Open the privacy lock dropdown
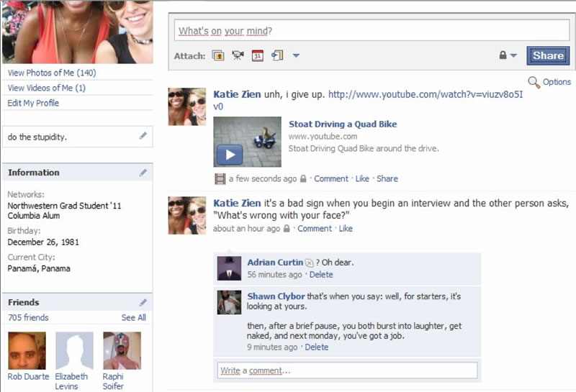 pyautogui.click(x=508, y=55)
